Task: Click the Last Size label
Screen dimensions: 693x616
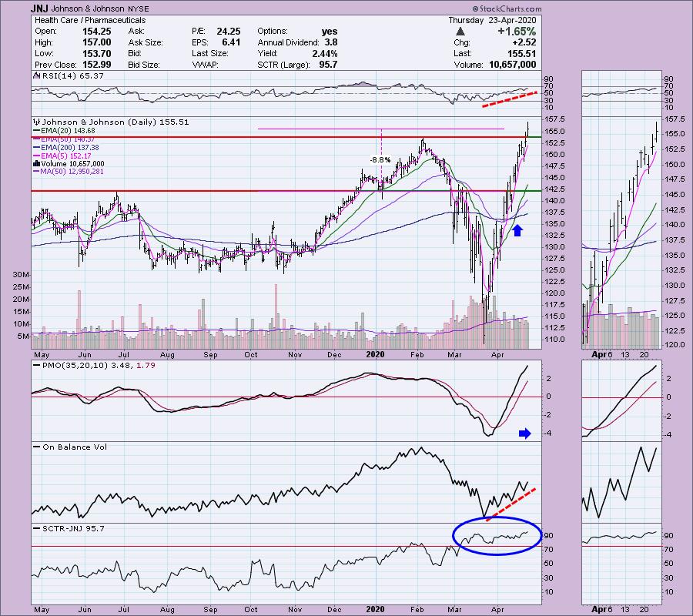Action: pos(210,53)
